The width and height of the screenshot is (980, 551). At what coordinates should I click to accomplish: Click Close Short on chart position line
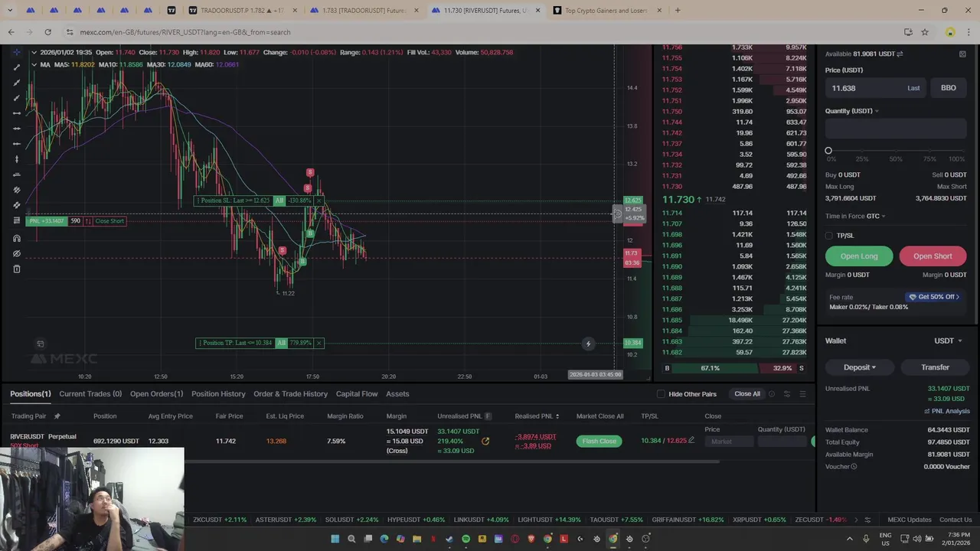click(109, 221)
